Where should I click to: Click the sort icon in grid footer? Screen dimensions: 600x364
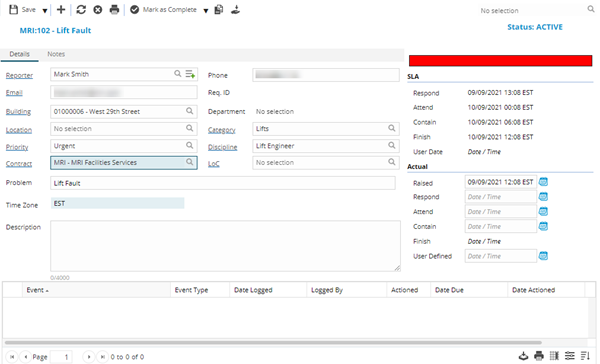[585, 356]
